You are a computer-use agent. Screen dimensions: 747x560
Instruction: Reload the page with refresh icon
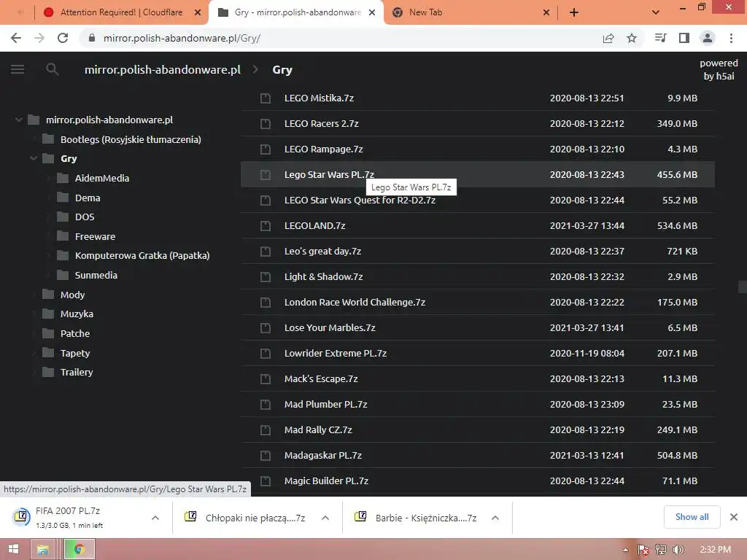coord(63,38)
